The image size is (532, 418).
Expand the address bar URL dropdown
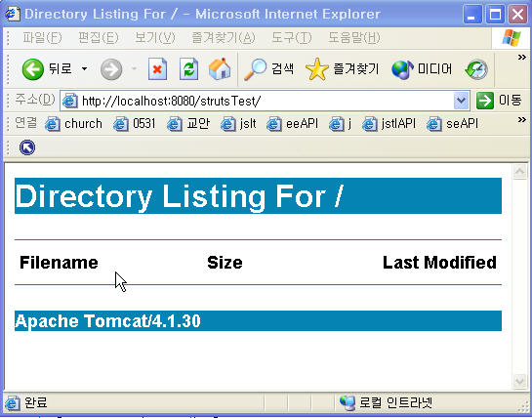click(x=461, y=101)
